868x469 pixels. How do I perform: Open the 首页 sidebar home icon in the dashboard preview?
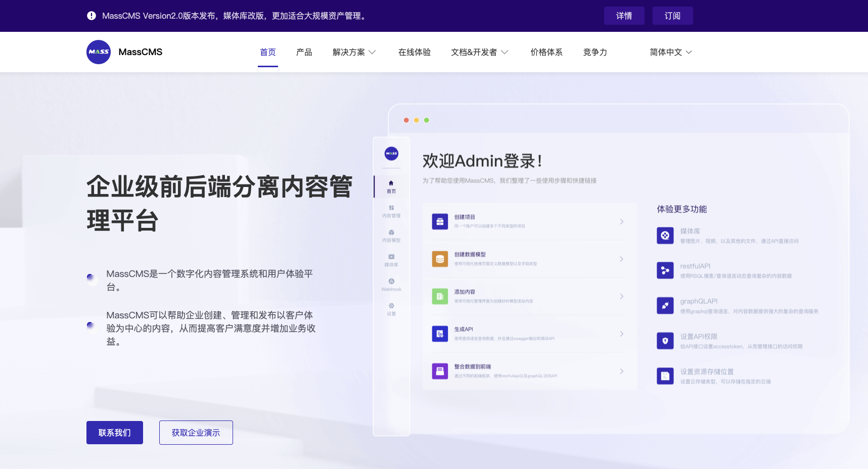(x=391, y=183)
